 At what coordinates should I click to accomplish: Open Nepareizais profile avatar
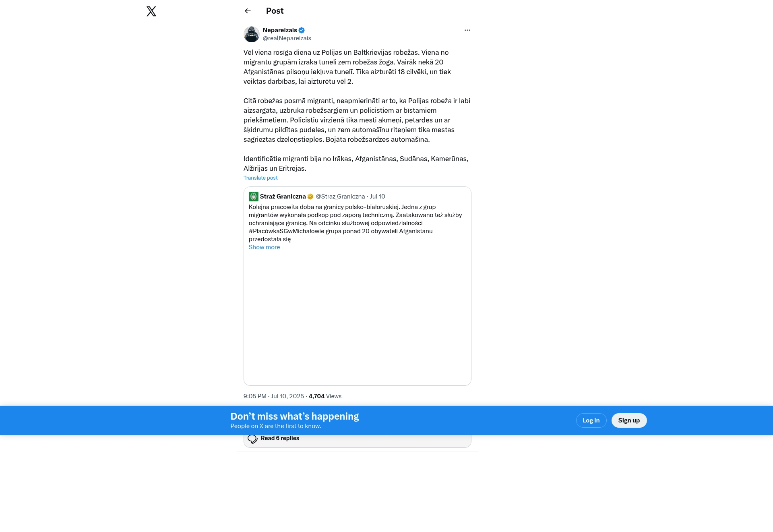point(252,34)
